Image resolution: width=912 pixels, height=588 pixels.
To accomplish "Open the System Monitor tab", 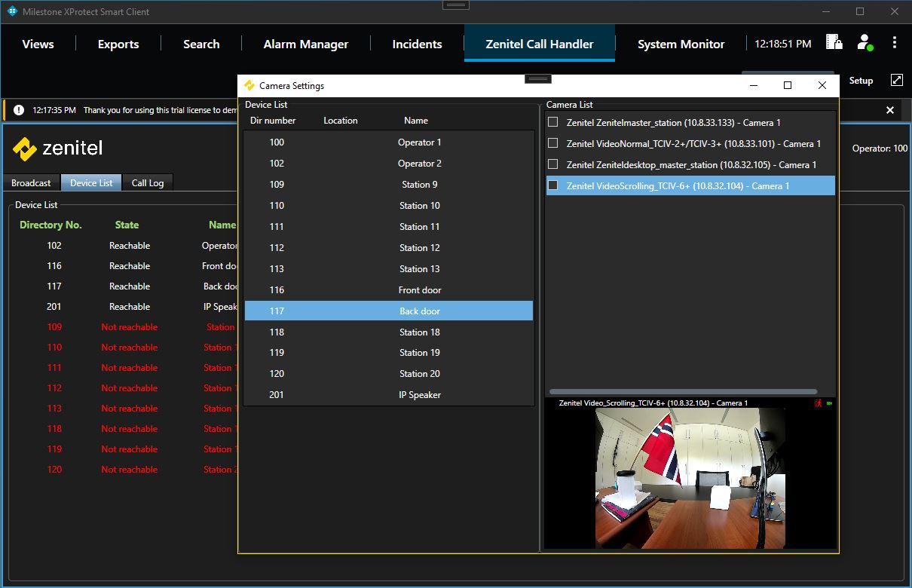I will (681, 44).
